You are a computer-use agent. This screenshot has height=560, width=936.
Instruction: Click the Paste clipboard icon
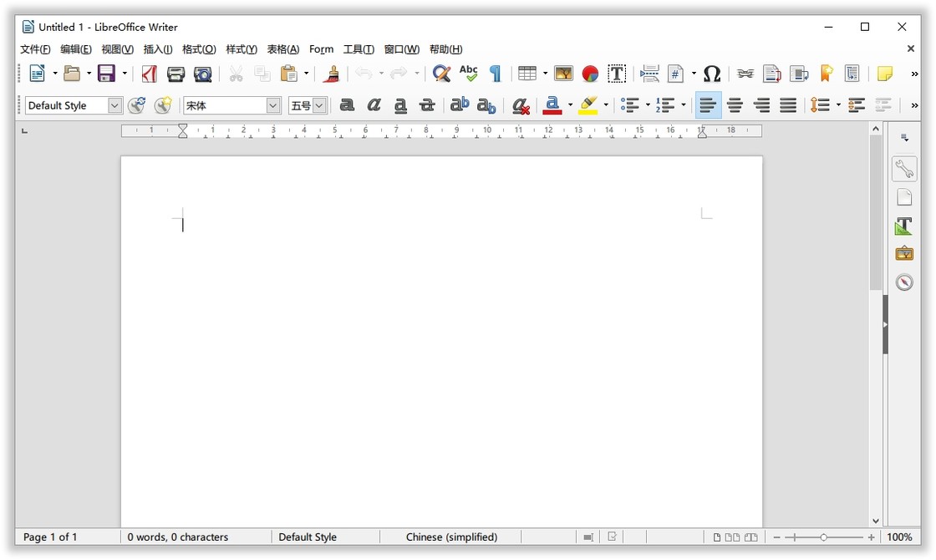click(x=288, y=74)
